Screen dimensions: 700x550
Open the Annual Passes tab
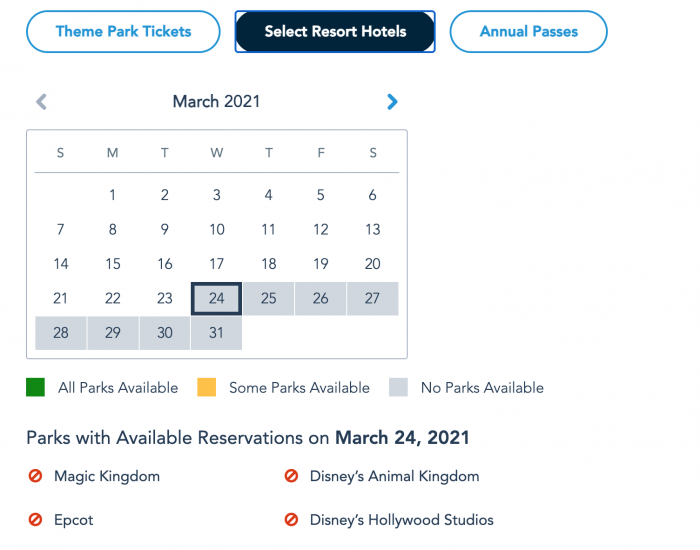529,32
